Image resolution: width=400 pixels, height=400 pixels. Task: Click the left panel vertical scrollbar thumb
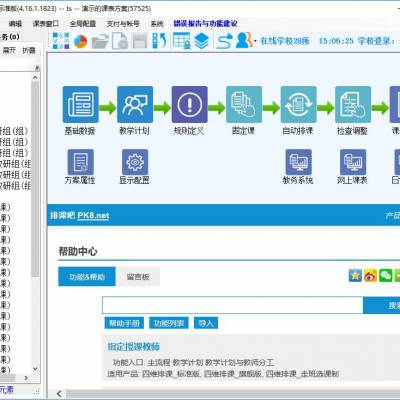click(x=35, y=179)
